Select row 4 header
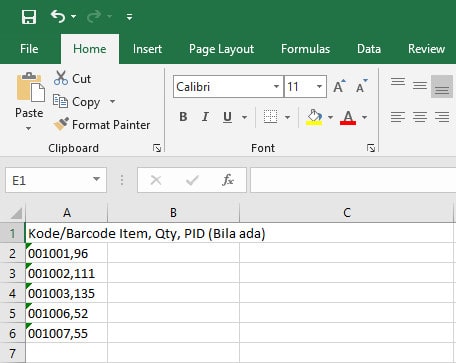Viewport: 456px width, 363px height. (13, 293)
